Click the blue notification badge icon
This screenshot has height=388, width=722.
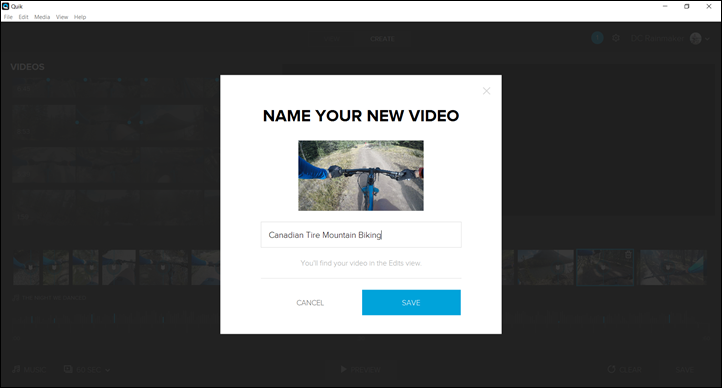point(597,38)
